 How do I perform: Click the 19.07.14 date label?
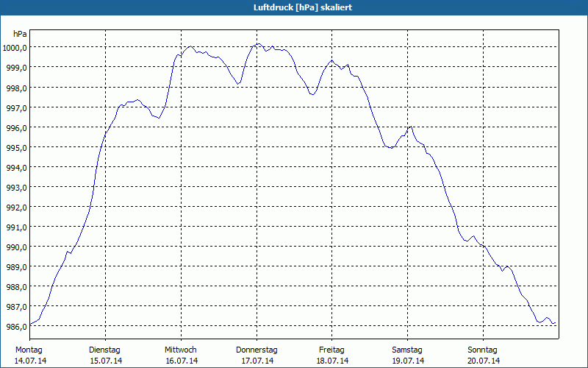pyautogui.click(x=409, y=361)
